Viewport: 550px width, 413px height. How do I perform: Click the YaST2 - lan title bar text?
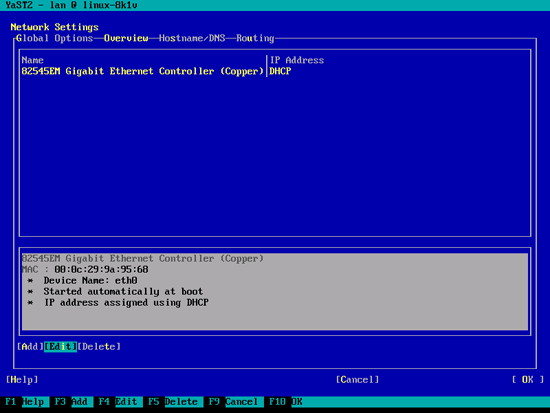click(71, 5)
